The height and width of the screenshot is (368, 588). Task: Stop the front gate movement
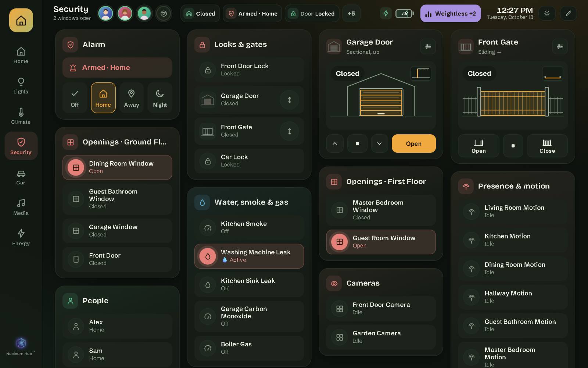coord(513,146)
